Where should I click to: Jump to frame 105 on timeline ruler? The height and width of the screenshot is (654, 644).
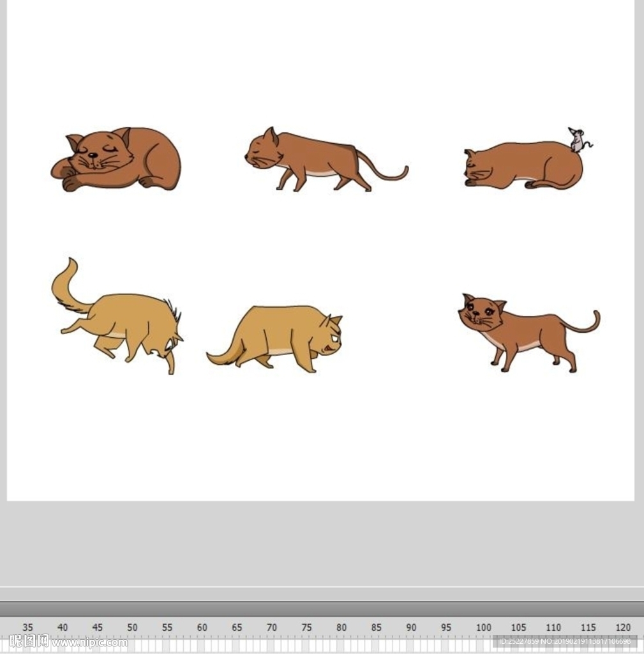pos(518,627)
